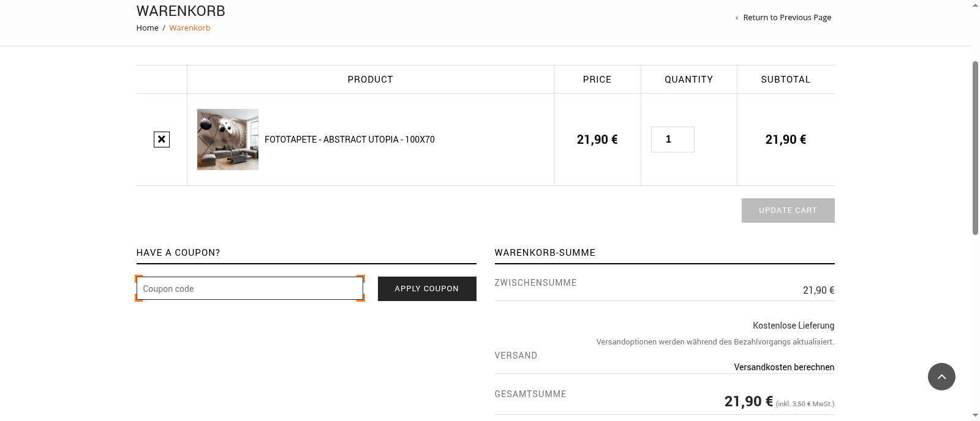Expand Versandkosten berechnen shipping calculator
The image size is (980, 421).
pos(784,367)
